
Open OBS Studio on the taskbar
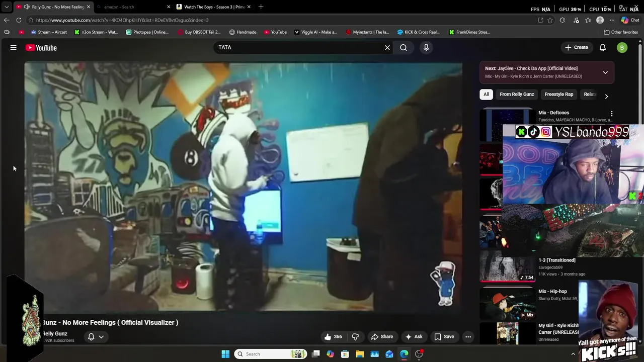419,354
